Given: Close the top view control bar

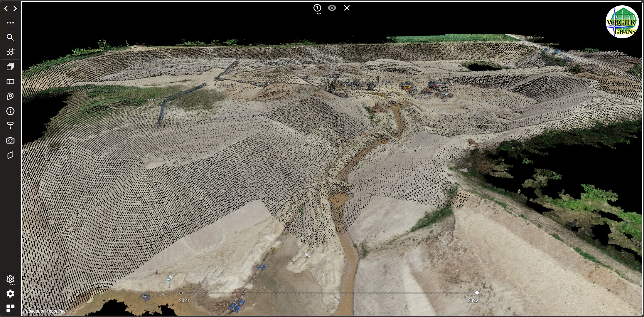Looking at the screenshot, I should pos(347,8).
